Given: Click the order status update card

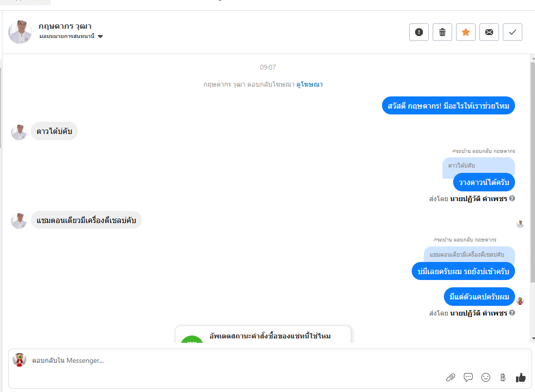Looking at the screenshot, I should (263, 335).
